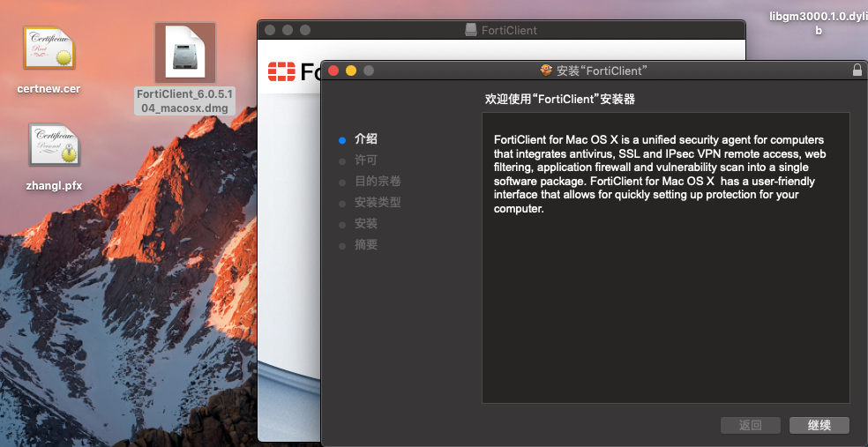Select the libgm3000.1.0.dylib desktop file

[819, 23]
